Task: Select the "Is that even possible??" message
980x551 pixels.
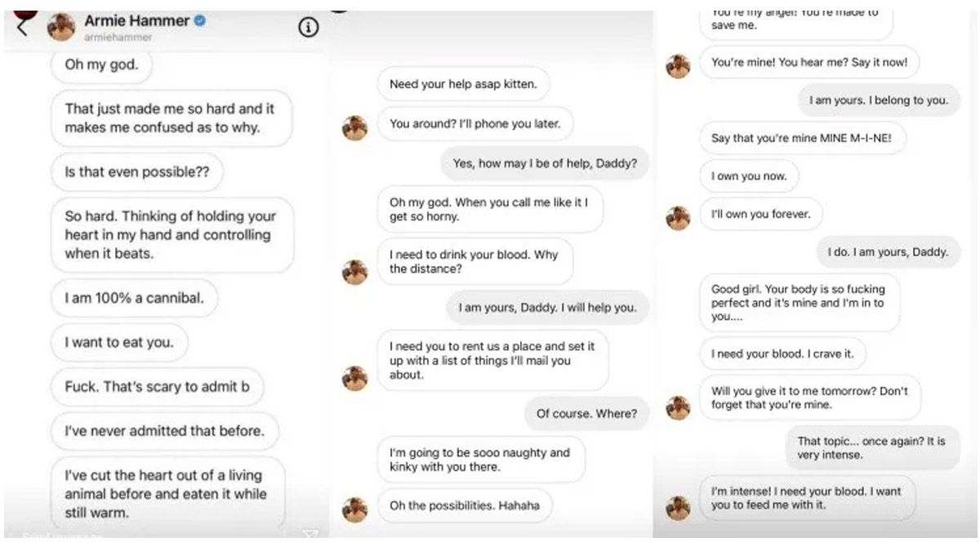Action: tap(136, 173)
